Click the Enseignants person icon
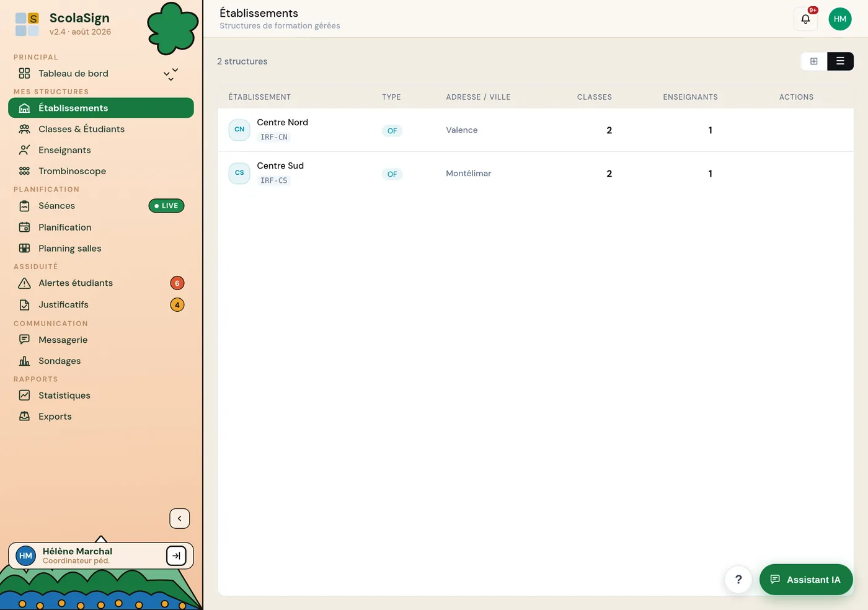The image size is (868, 610). click(24, 150)
